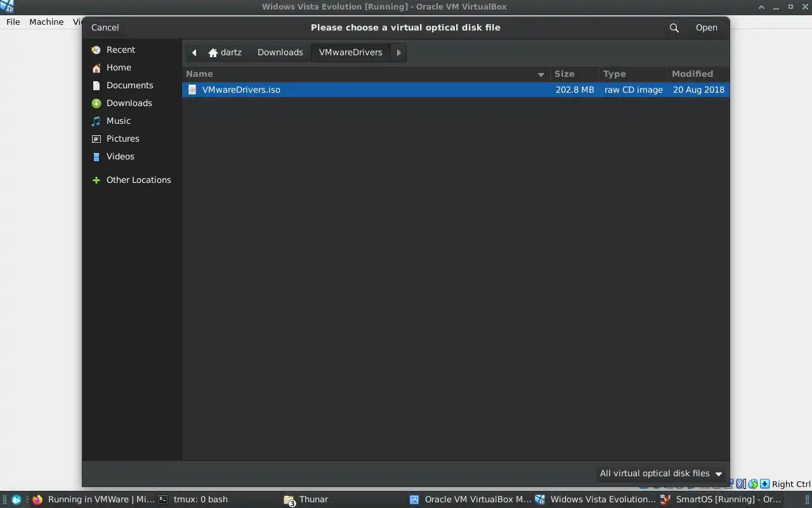Viewport: 812px width, 508px height.
Task: Open the File menu in VirtualBox
Action: 13,22
